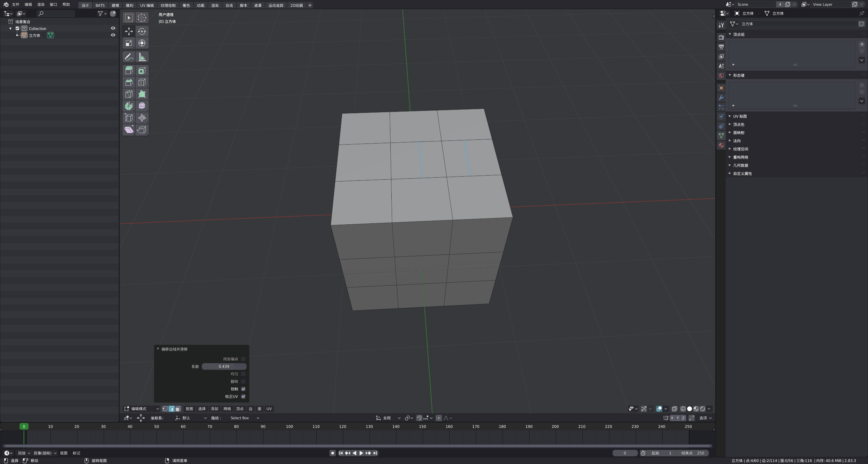The image size is (868, 464).
Task: Enable the 均匀 checkbox
Action: point(243,374)
